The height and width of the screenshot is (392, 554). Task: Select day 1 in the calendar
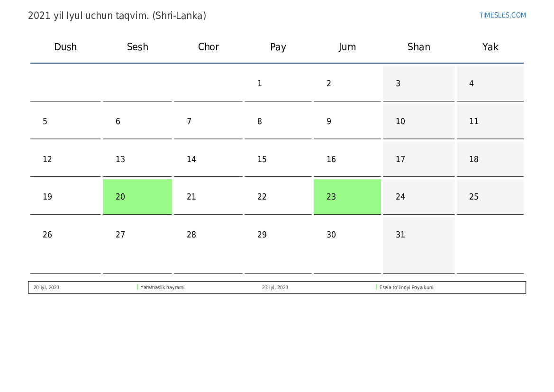278,83
